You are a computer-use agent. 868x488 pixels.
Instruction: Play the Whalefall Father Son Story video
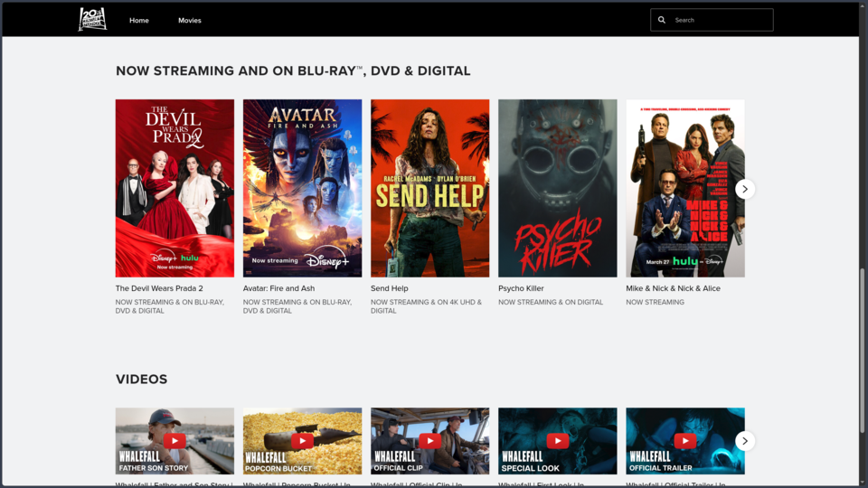coord(175,441)
